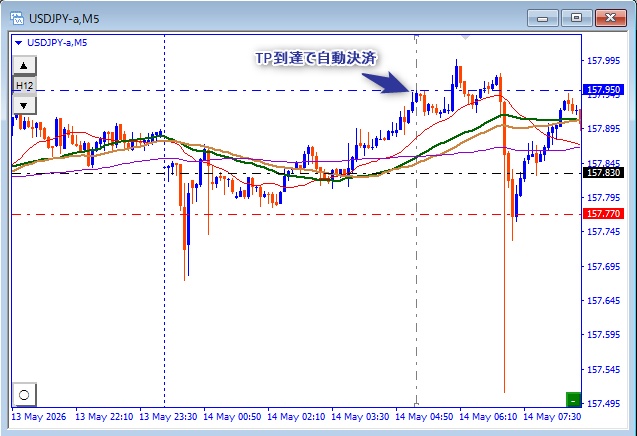Click the USDJPY-a,M5 symbol label inside chart
This screenshot has height=436, width=637.
click(x=57, y=43)
